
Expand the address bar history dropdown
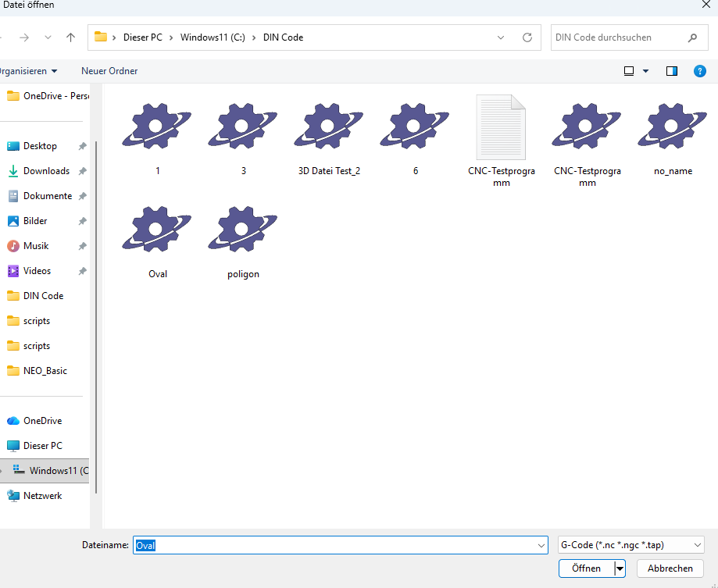(501, 37)
